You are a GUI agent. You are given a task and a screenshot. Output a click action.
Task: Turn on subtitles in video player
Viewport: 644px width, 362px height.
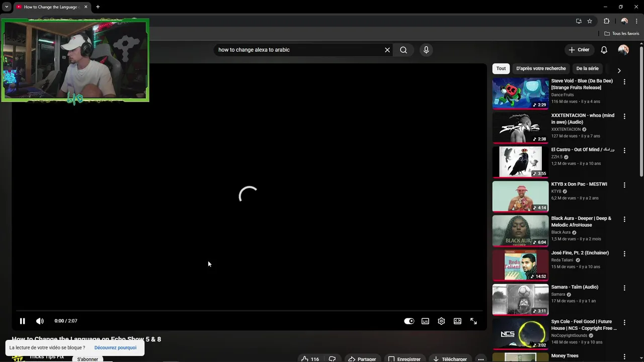click(425, 321)
